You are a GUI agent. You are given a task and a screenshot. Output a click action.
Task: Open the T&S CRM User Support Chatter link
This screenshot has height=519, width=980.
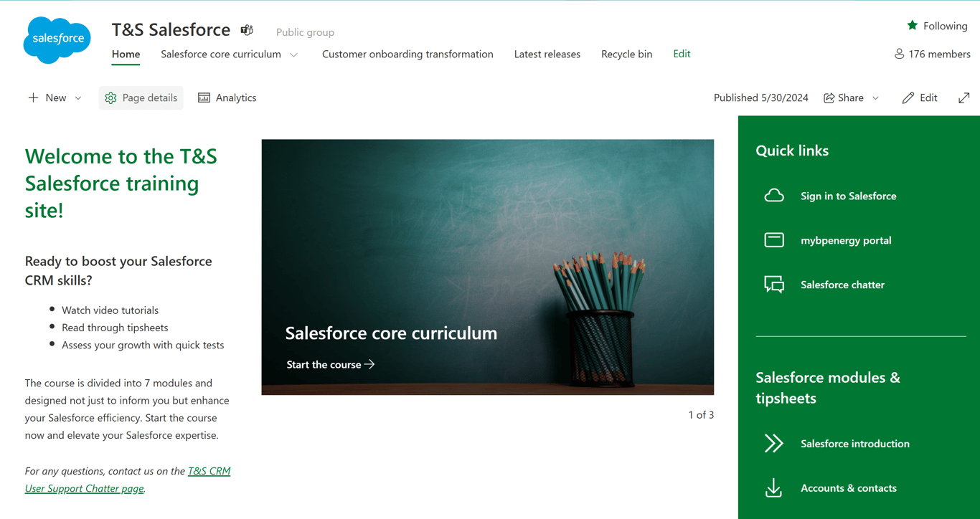(128, 480)
